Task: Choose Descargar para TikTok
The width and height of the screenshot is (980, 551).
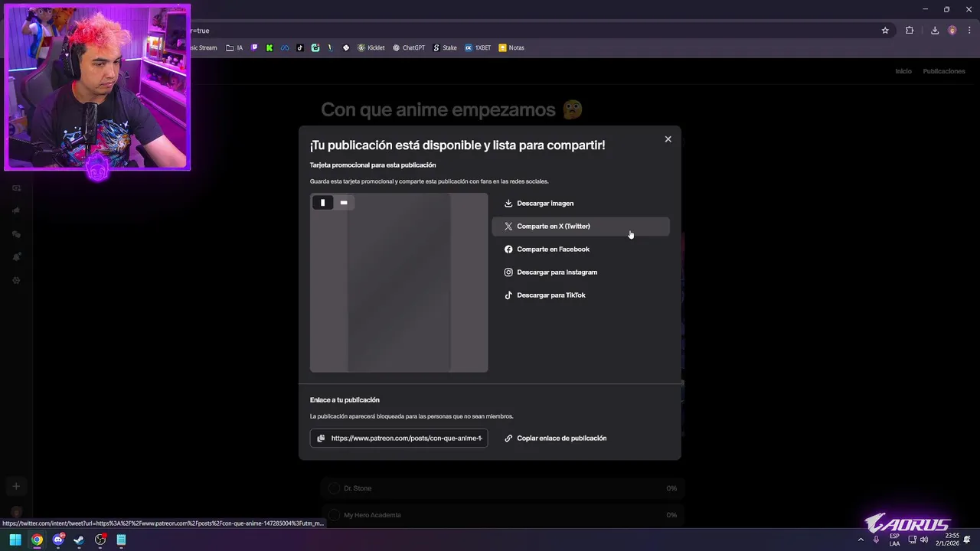Action: pos(580,295)
